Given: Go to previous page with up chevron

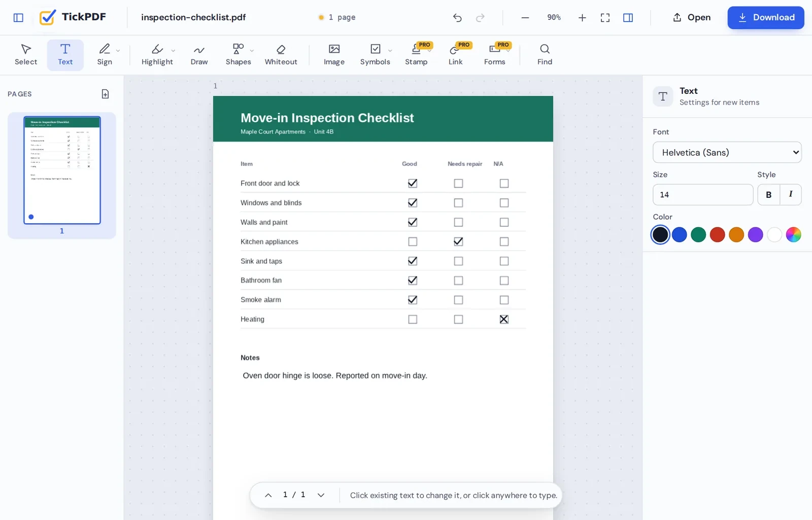Looking at the screenshot, I should pos(268,495).
